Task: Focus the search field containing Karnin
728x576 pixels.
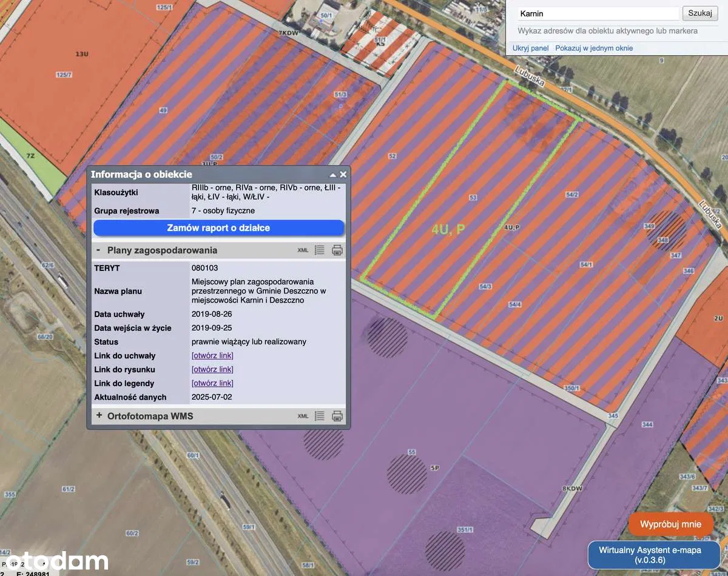Action: [598, 13]
